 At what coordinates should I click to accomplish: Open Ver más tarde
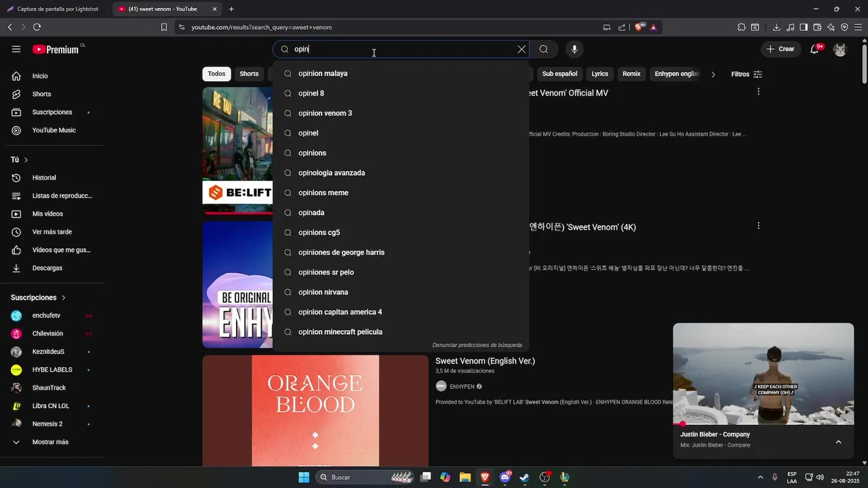[x=52, y=232]
